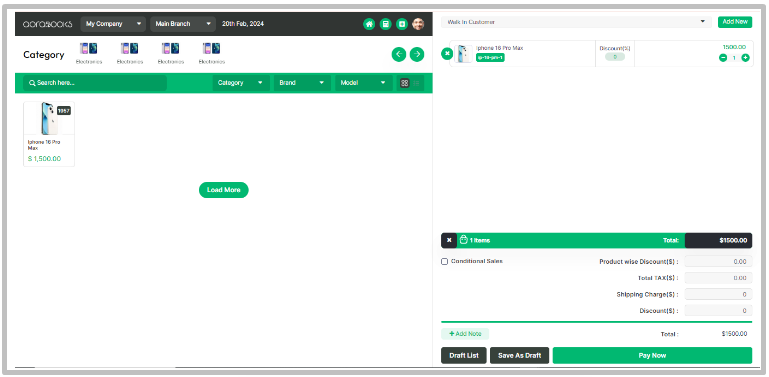Image resolution: width=769 pixels, height=377 pixels.
Task: Open the calculator icon in header
Action: tap(385, 24)
